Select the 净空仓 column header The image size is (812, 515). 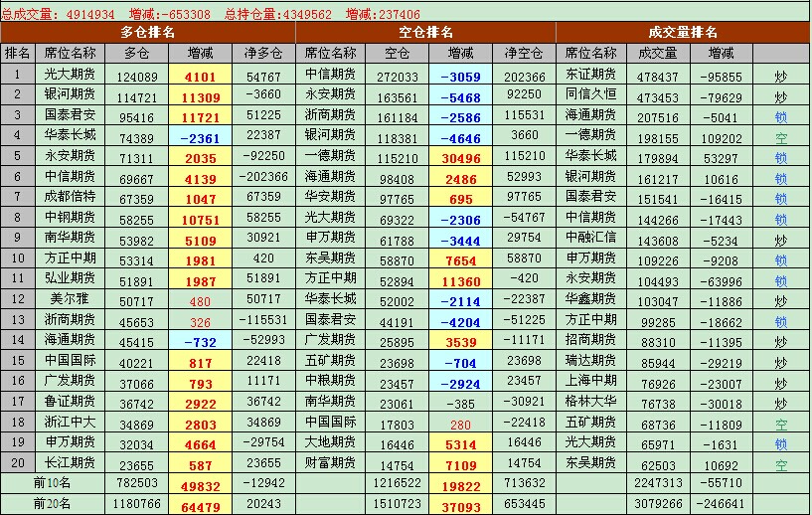point(524,53)
